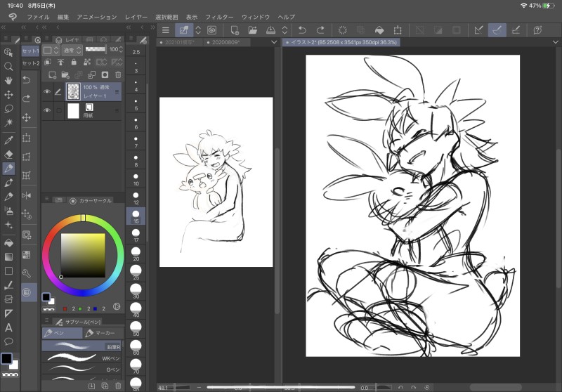562x392 pixels.
Task: Delete layer using the trash icon
Action: point(118,74)
